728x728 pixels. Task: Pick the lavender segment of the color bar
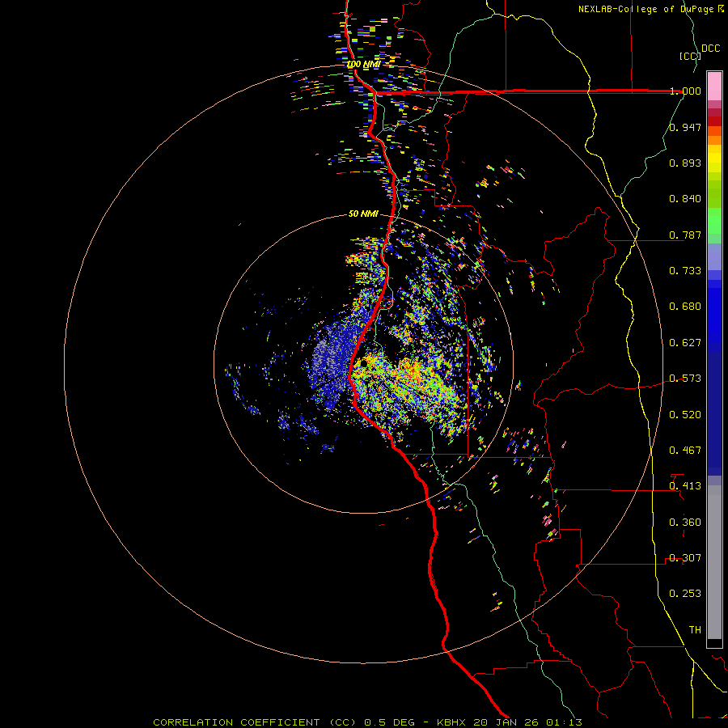click(714, 256)
